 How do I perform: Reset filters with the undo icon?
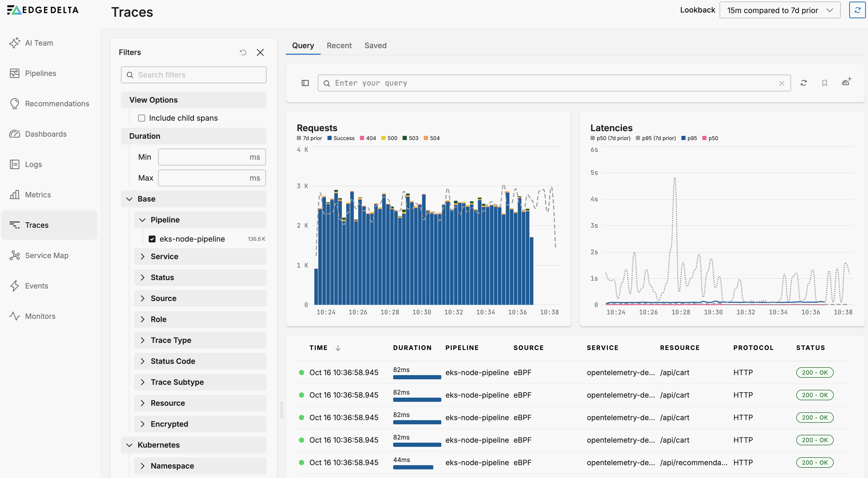[x=243, y=52]
